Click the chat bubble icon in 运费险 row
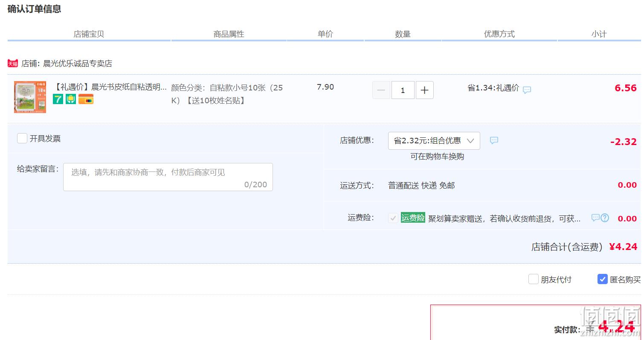The width and height of the screenshot is (644, 340). [595, 218]
